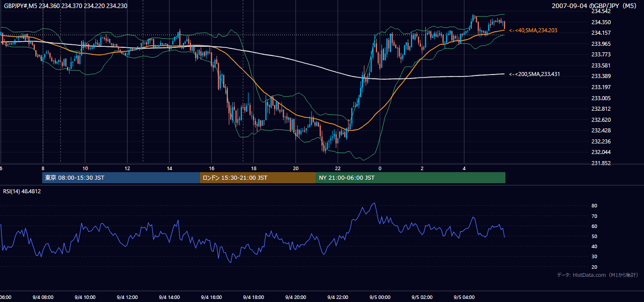Click hour tick '12' under the price chart
This screenshot has height=302, width=644.
(127, 169)
